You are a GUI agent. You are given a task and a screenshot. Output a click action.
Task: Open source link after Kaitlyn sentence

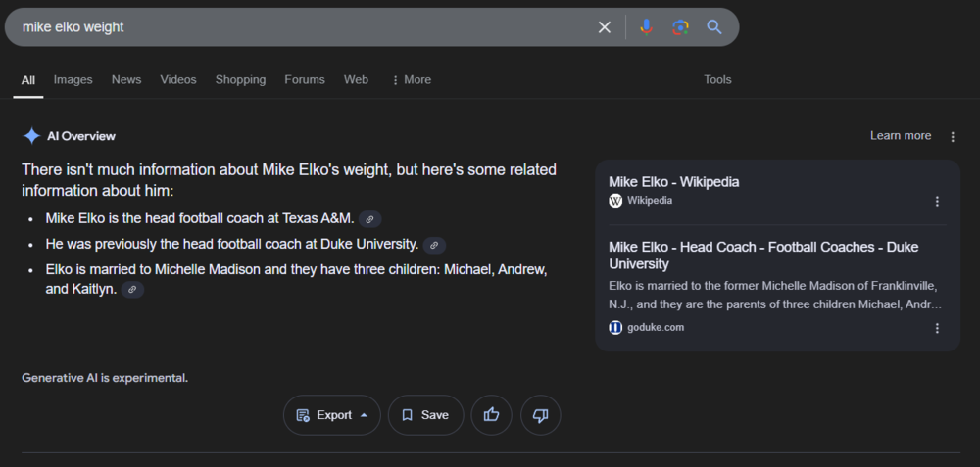click(x=132, y=290)
